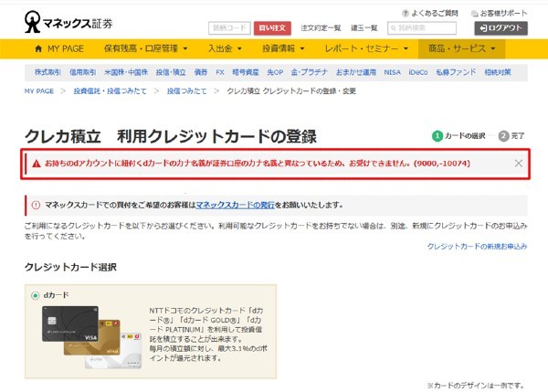This screenshot has width=548, height=392.
Task: Click step 1 カードの選択 indicator
Action: [458, 135]
